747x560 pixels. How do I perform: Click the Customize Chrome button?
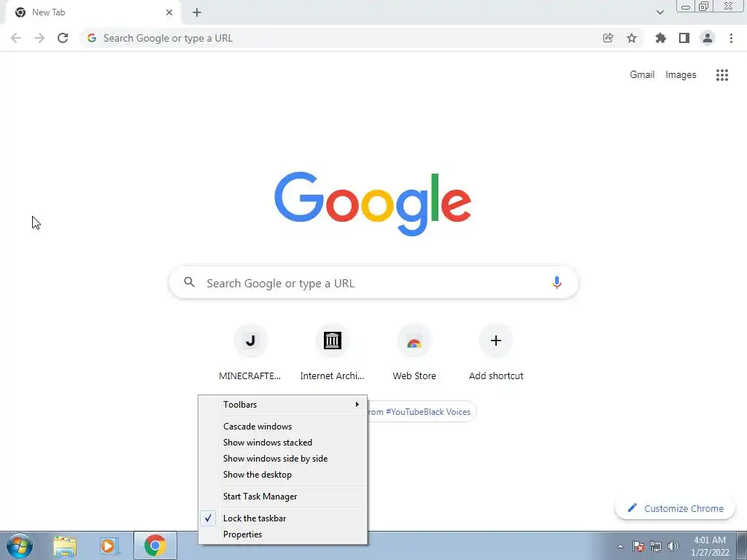click(675, 508)
